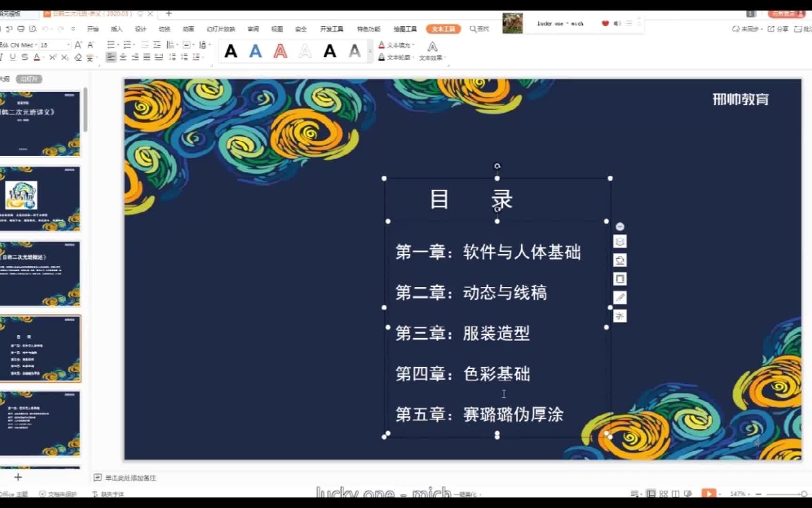The image size is (812, 508).
Task: Click the increase indent icon
Action: (x=157, y=45)
